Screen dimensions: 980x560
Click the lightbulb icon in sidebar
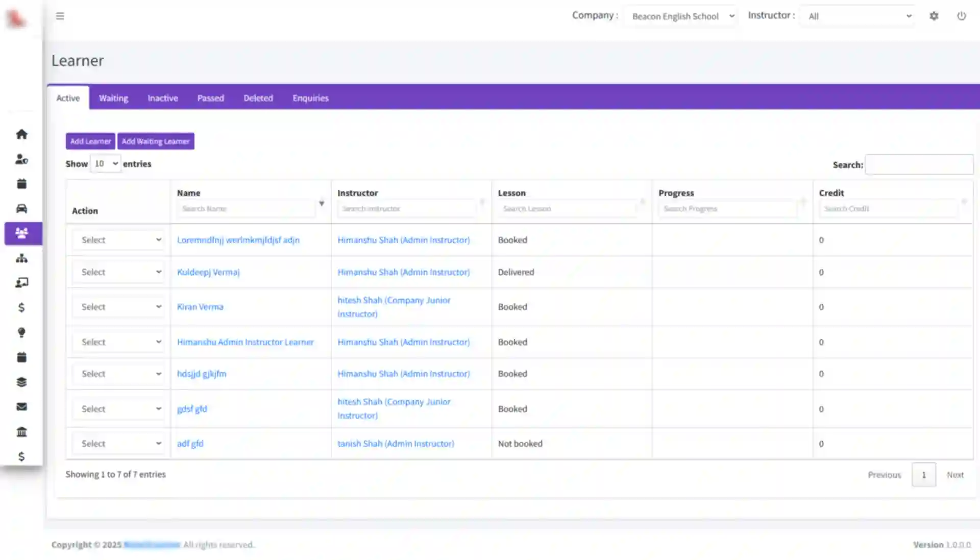[21, 332]
